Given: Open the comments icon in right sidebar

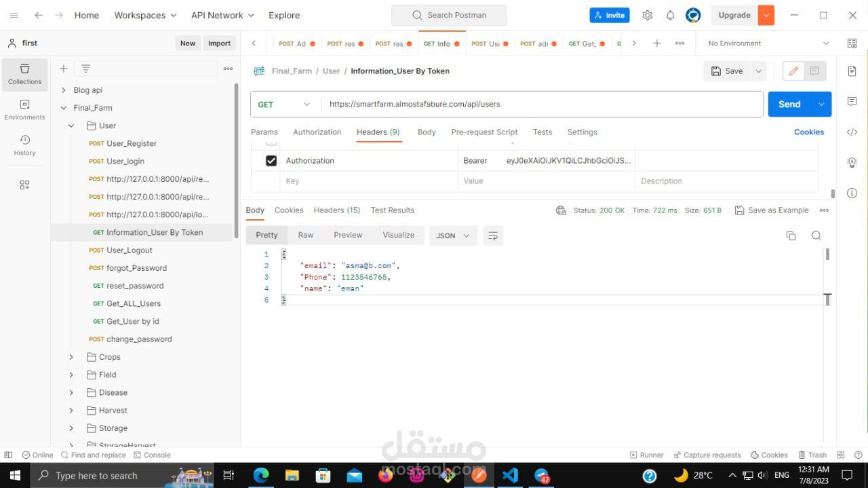Looking at the screenshot, I should [x=852, y=101].
